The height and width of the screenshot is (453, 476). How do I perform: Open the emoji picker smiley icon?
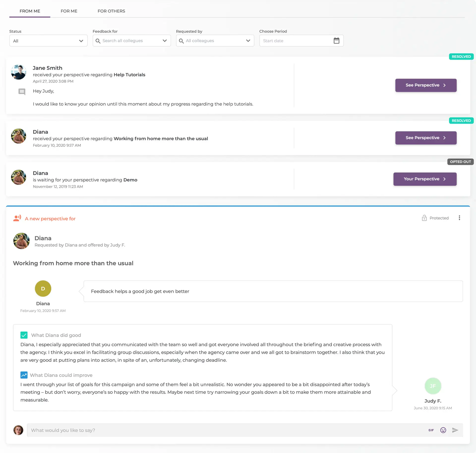coord(443,430)
